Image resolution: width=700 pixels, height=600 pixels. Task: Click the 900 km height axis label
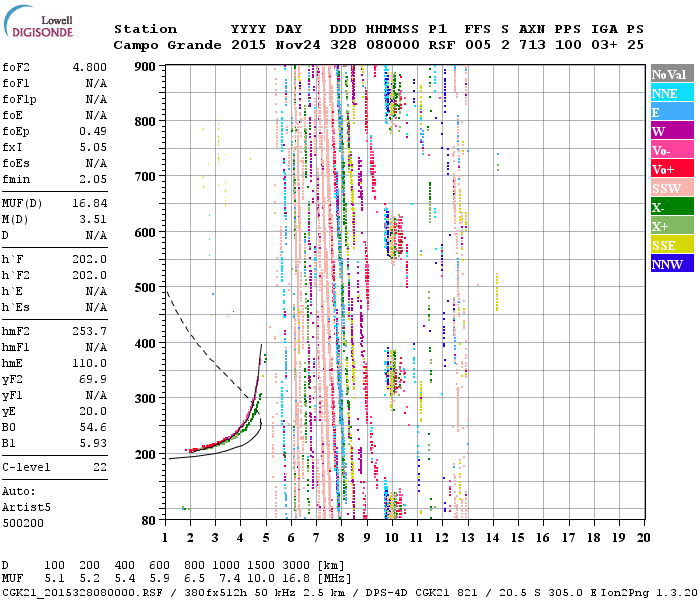pos(145,67)
